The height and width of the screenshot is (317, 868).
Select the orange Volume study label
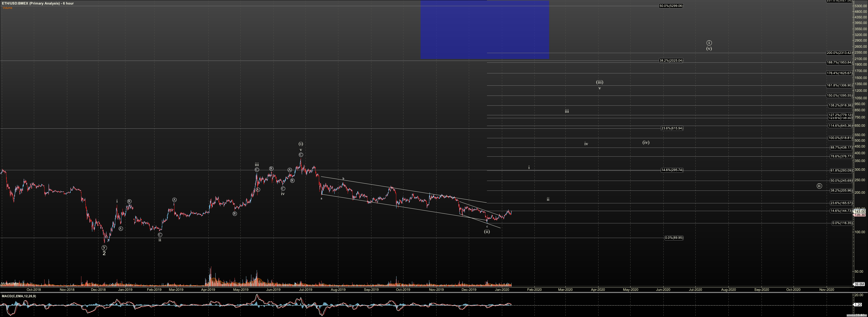[x=7, y=8]
